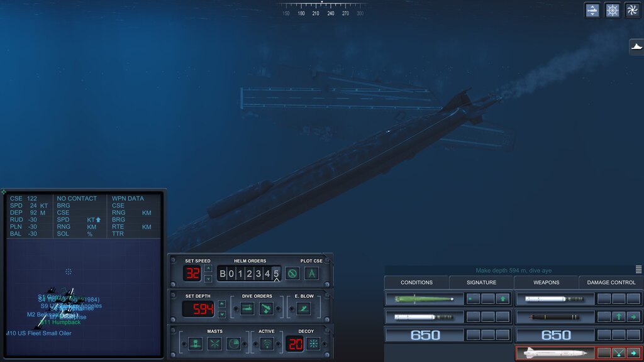Toggle radar mast icon
Screen dimensions: 644x362
click(234, 344)
